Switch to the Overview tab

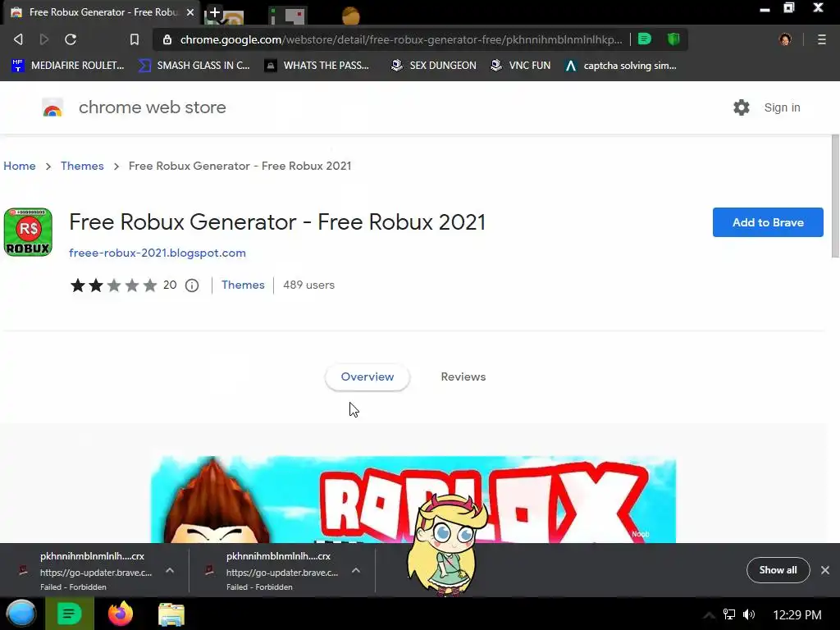click(367, 377)
